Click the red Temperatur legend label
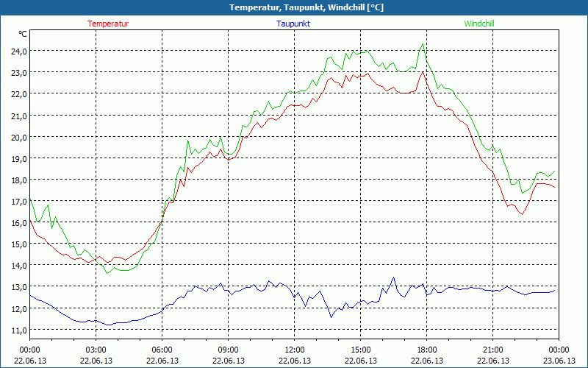Image resolution: width=588 pixels, height=368 pixels. pos(108,24)
